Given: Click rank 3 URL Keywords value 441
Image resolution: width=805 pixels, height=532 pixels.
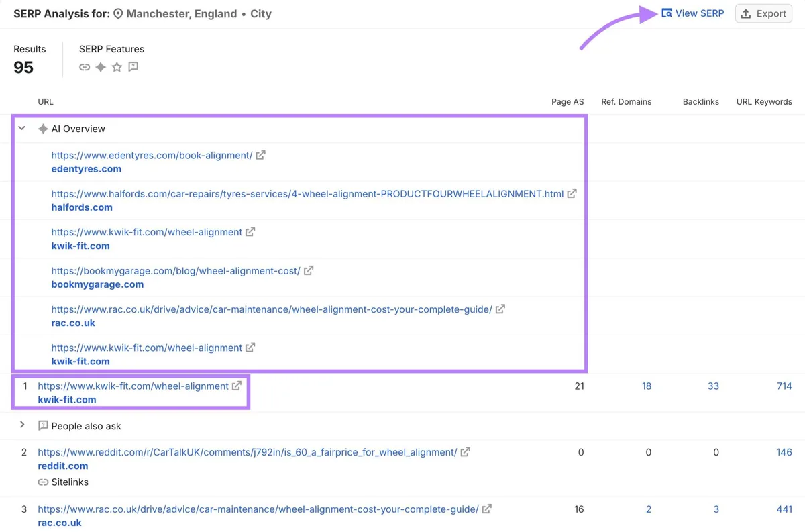Looking at the screenshot, I should point(784,509).
